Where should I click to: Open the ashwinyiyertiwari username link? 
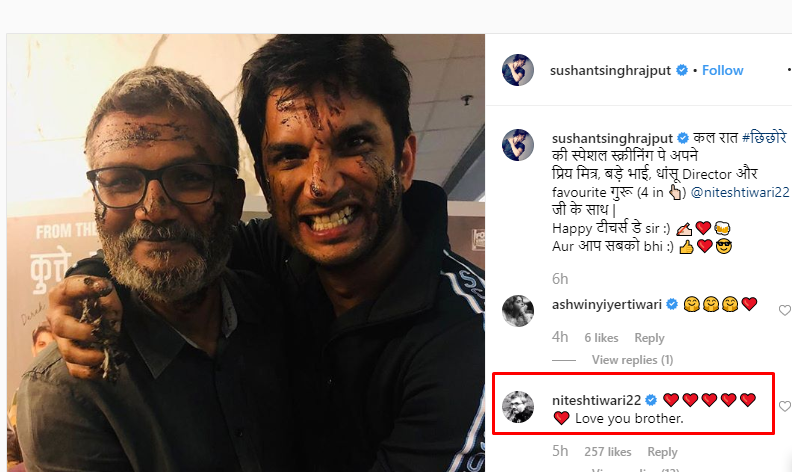[608, 304]
